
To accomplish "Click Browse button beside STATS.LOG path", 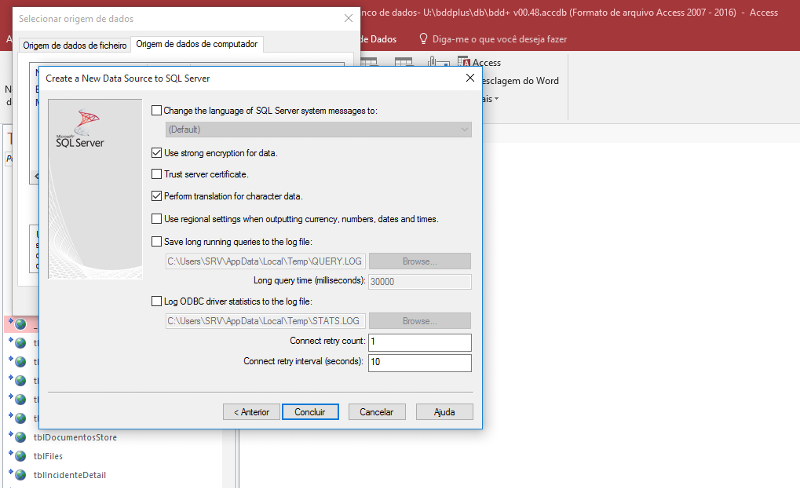I will [419, 321].
